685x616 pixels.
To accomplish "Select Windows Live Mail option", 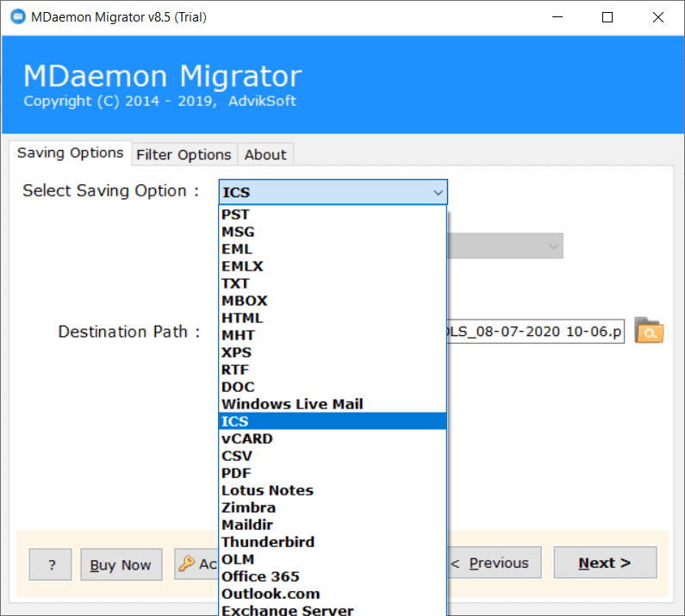I will point(333,404).
